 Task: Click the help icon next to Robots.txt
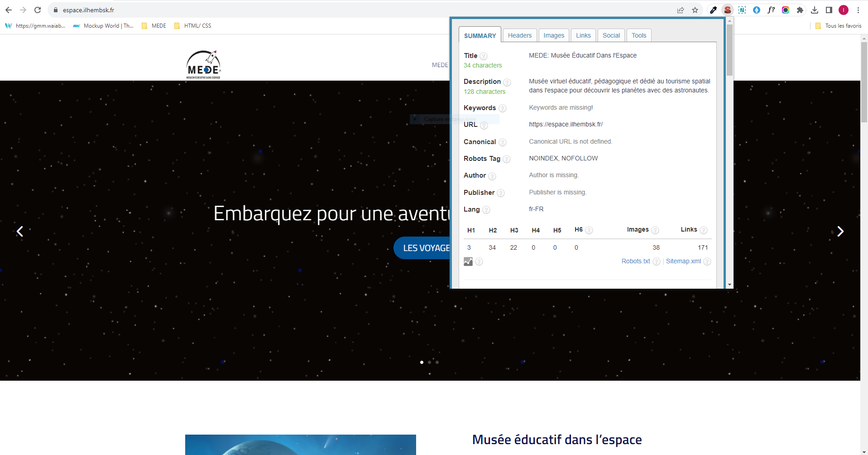[657, 261]
